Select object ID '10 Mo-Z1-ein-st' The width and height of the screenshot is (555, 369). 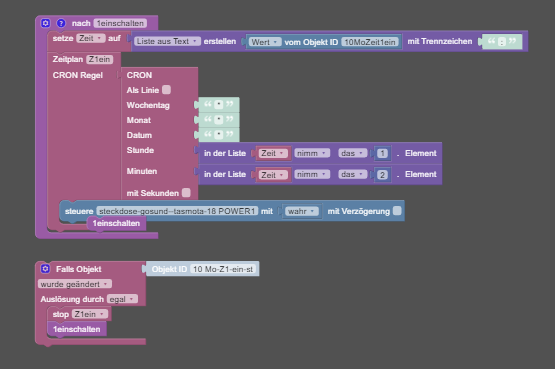tap(223, 269)
